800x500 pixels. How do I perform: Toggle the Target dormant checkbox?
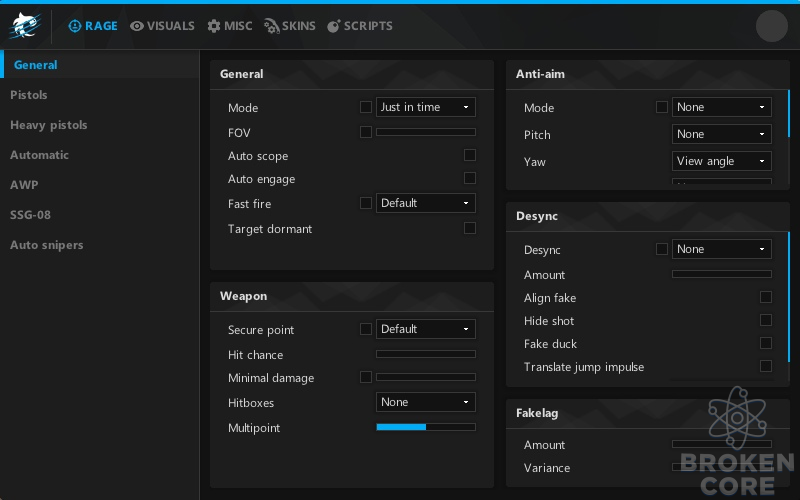click(470, 228)
